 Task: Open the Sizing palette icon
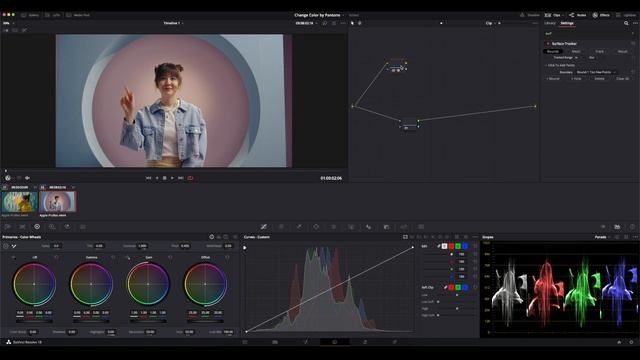[404, 227]
